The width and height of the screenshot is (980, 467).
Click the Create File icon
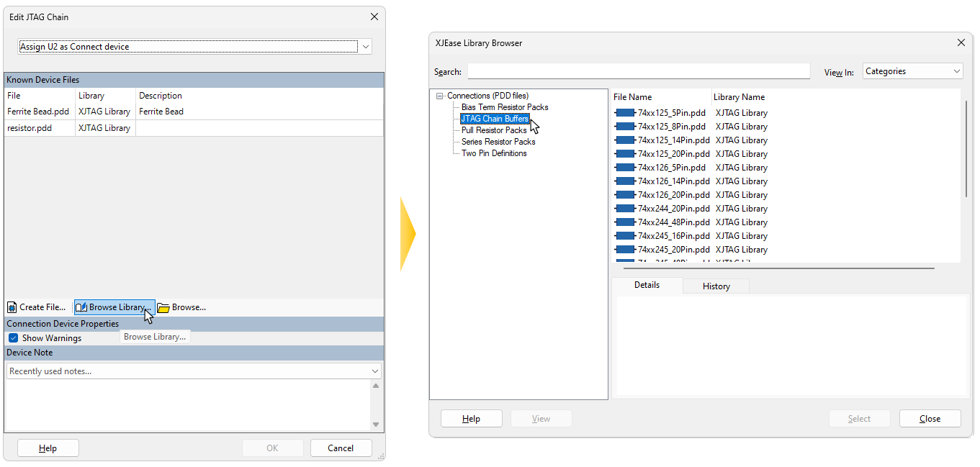tap(12, 307)
